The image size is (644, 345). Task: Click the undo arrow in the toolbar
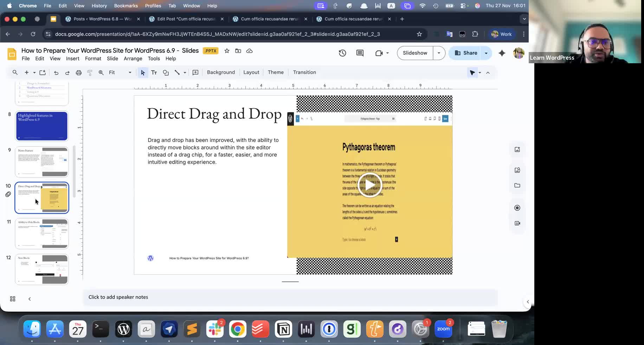click(56, 73)
